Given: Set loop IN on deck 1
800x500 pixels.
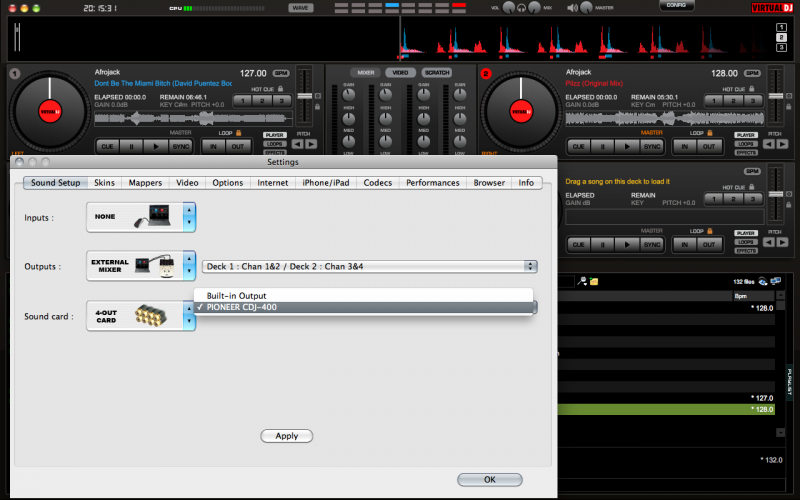Looking at the screenshot, I should click(x=213, y=146).
